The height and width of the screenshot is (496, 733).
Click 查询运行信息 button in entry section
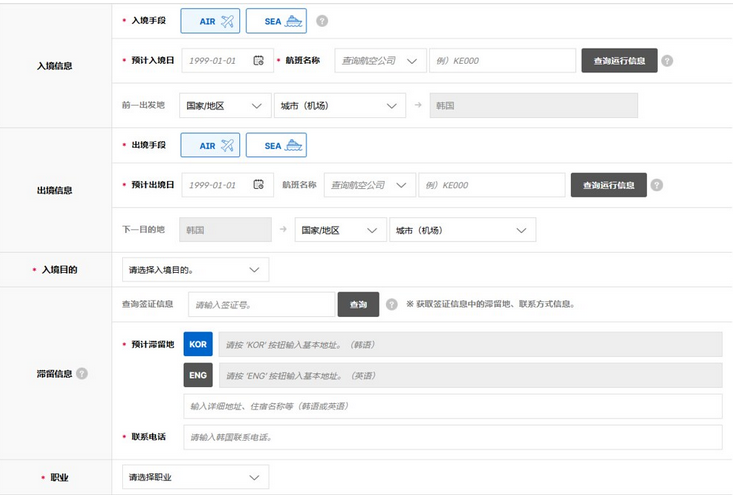619,60
